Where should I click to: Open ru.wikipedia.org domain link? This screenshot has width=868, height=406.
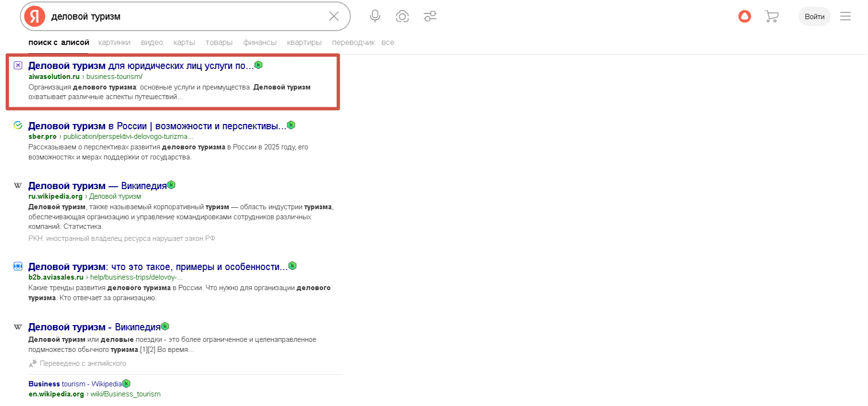pyautogui.click(x=56, y=196)
